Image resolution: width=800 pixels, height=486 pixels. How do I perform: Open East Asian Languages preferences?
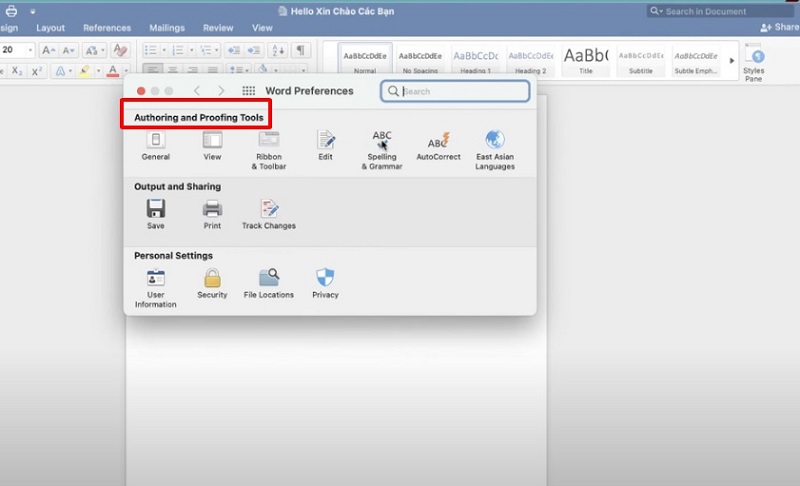495,150
